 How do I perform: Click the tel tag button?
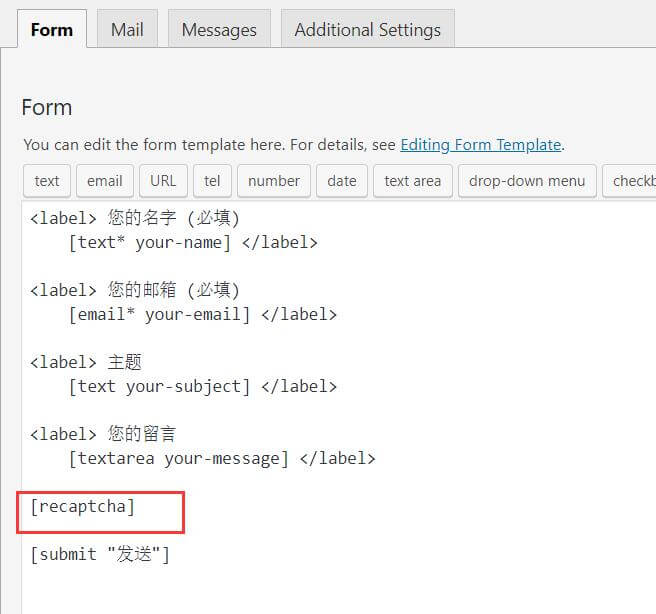pyautogui.click(x=212, y=181)
